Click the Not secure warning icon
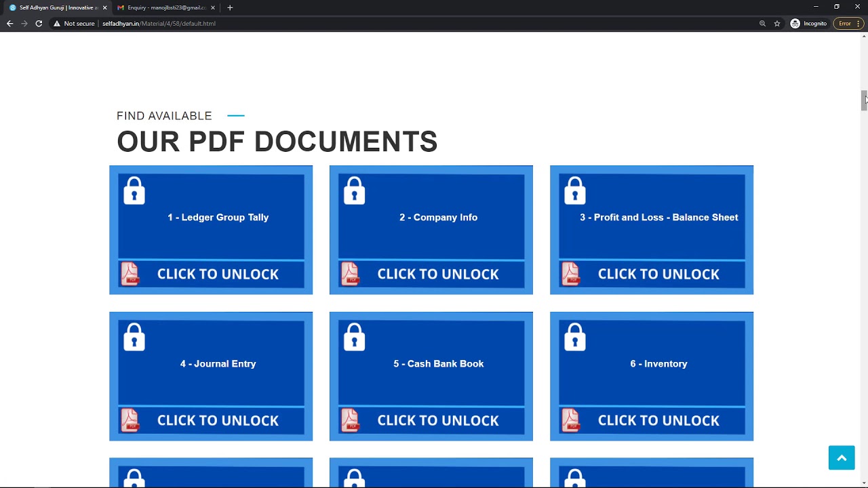The image size is (868, 488). tap(57, 24)
